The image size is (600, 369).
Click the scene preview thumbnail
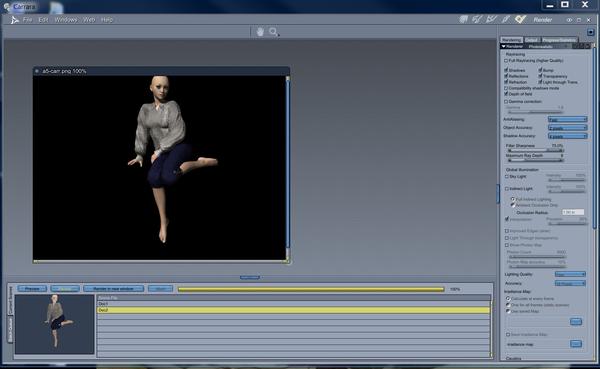[x=54, y=324]
